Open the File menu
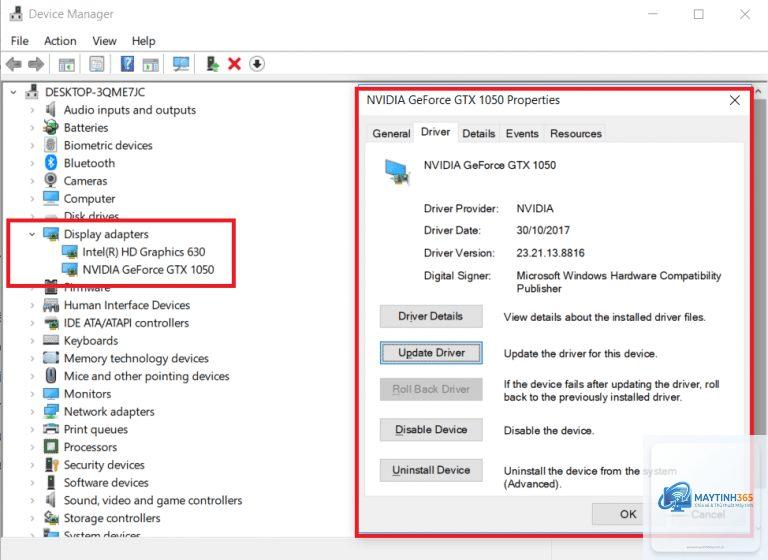This screenshot has width=768, height=560. [20, 41]
